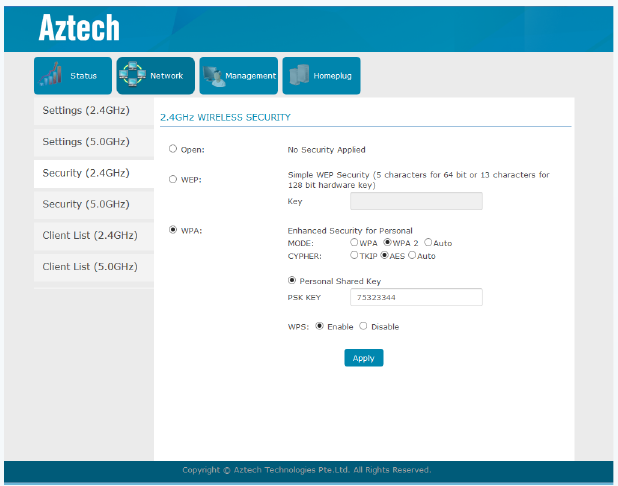Image resolution: width=618 pixels, height=486 pixels.
Task: Click the MODE: label
Action: click(x=301, y=243)
